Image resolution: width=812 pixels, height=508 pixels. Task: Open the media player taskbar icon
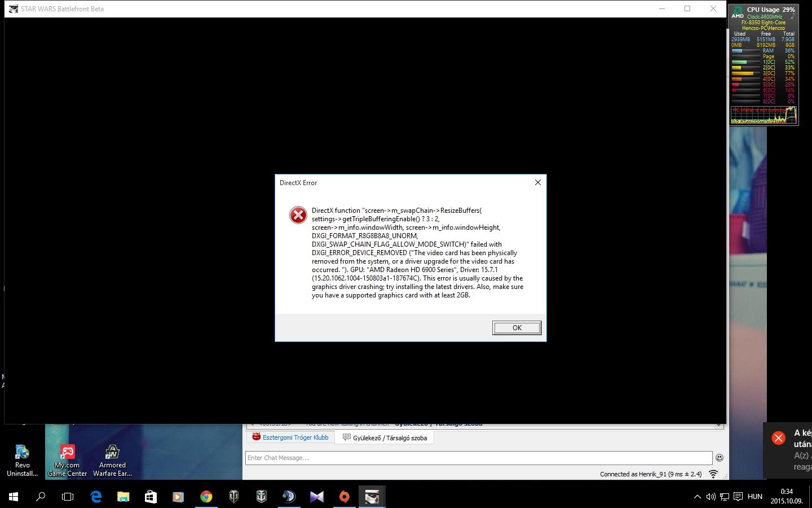[x=178, y=497]
